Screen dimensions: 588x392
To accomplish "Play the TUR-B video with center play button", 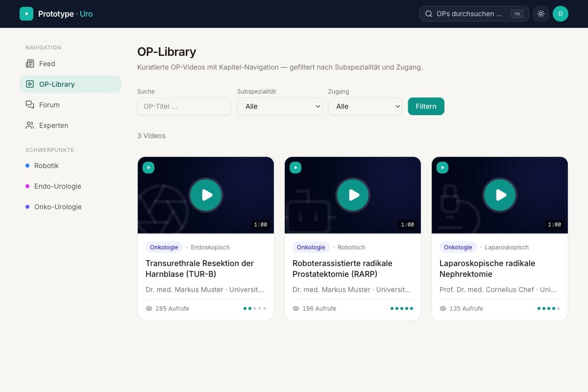I will 206,195.
